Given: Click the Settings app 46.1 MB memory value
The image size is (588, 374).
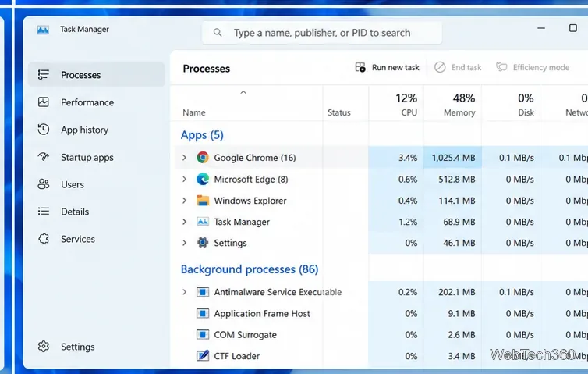Looking at the screenshot, I should 459,243.
